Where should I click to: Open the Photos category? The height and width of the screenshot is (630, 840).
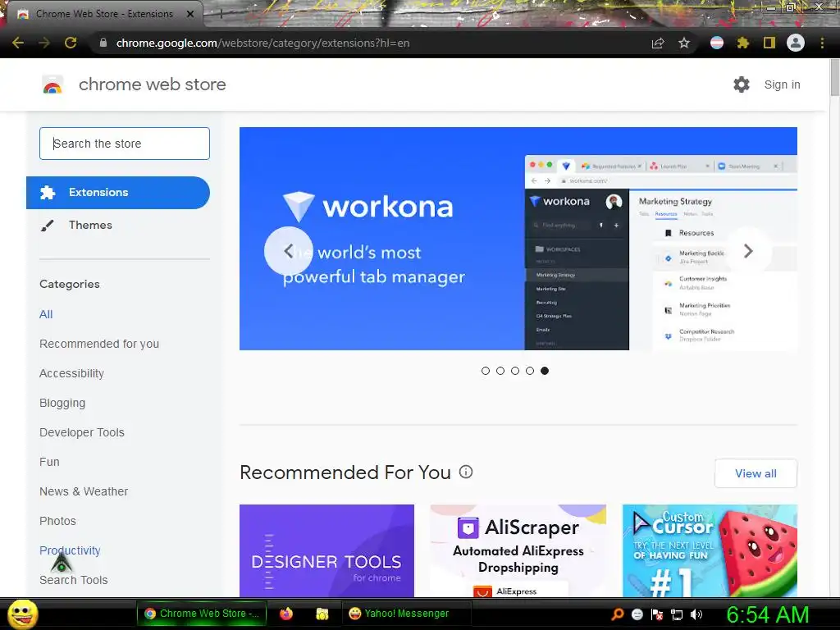point(58,521)
